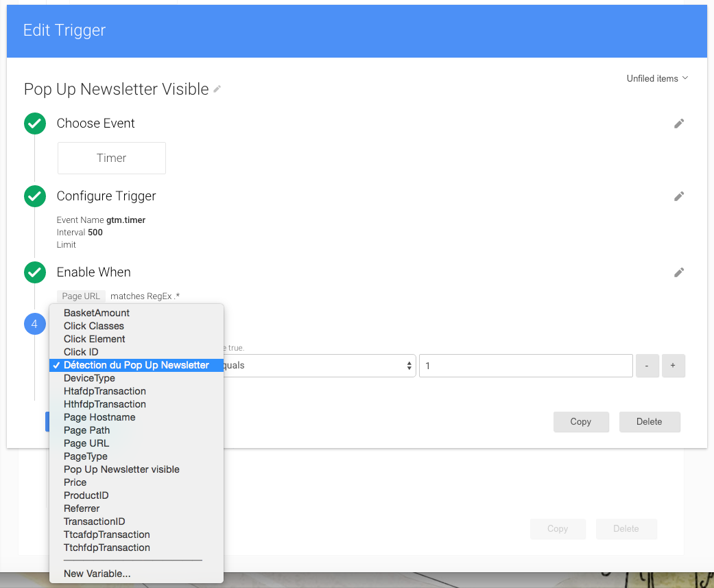Click the condition value field containing 1

point(526,365)
